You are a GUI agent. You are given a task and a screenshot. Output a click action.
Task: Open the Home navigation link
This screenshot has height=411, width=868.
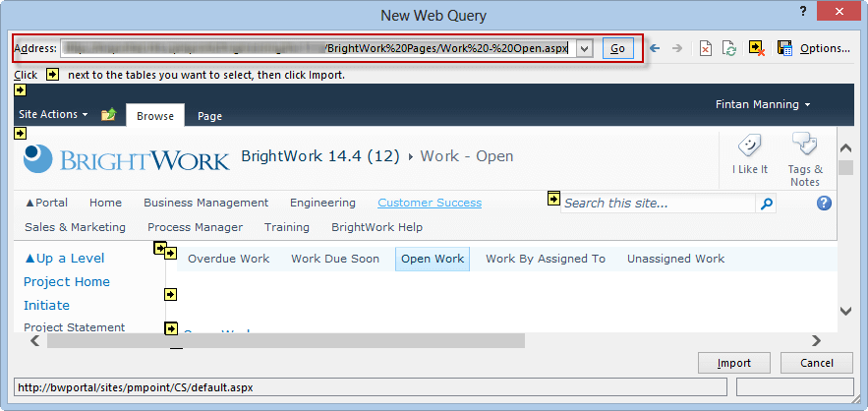(x=106, y=203)
